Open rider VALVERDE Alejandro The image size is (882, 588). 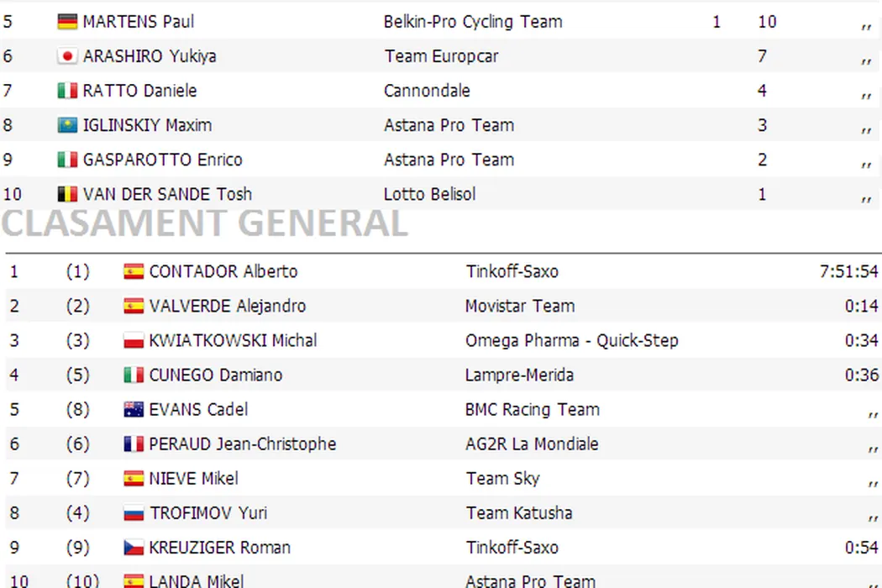pos(227,306)
